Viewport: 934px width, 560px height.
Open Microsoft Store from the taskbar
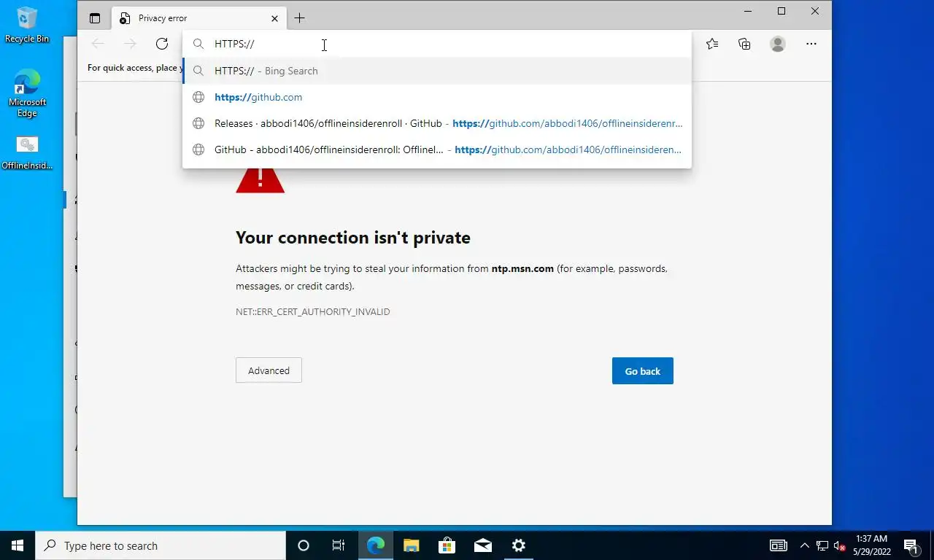pyautogui.click(x=447, y=545)
